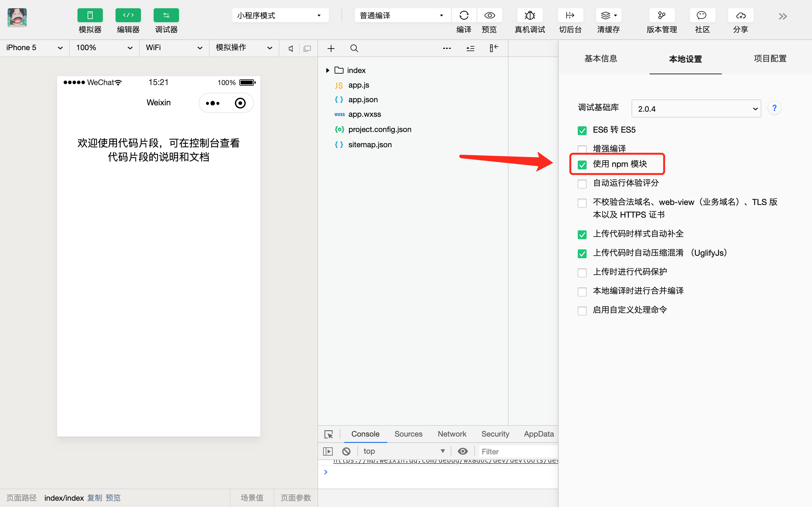Expand the index folder
Screen dimensions: 812x507
pos(328,70)
